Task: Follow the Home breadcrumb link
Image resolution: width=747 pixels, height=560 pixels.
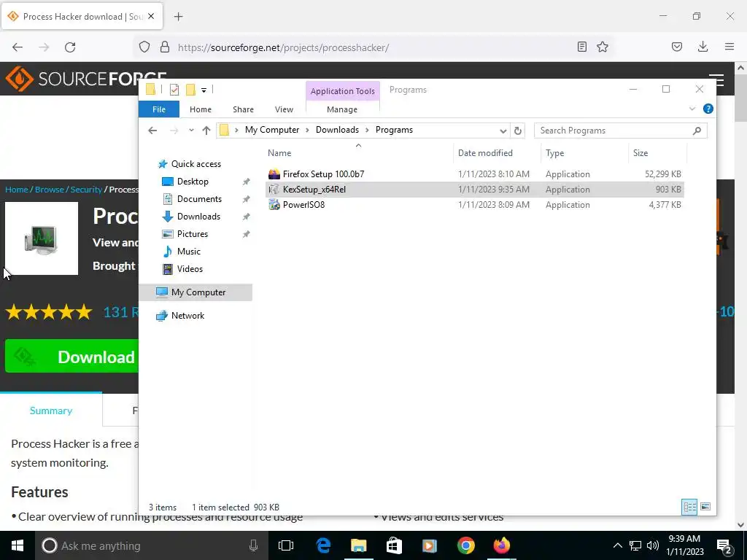Action: point(17,190)
